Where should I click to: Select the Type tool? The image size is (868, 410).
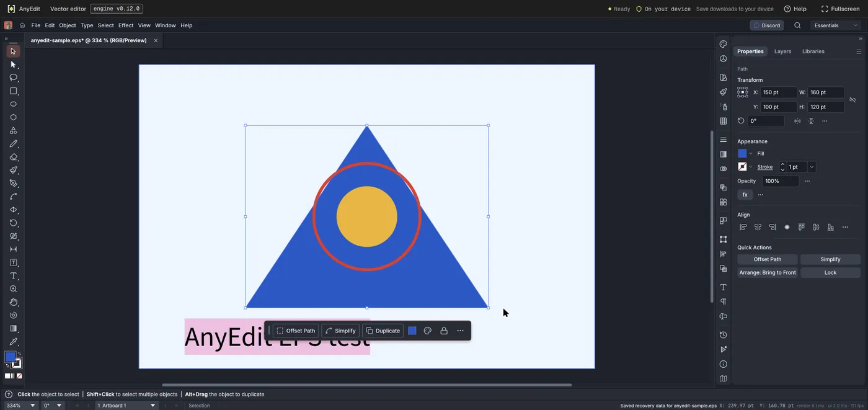pyautogui.click(x=13, y=275)
